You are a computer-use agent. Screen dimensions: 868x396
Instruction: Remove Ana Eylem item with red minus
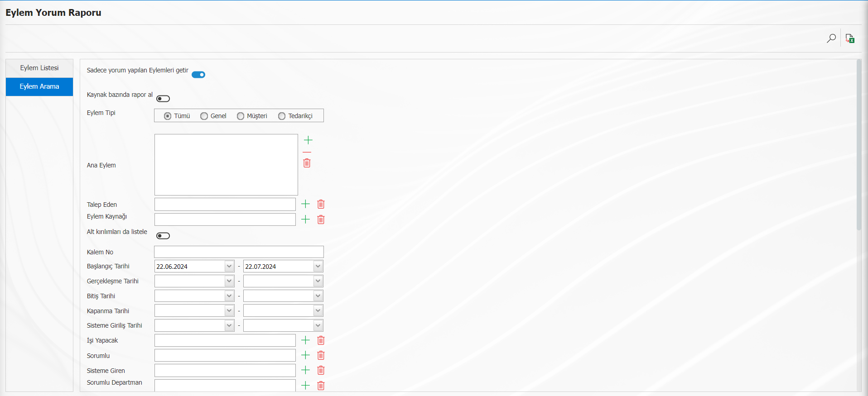(307, 153)
